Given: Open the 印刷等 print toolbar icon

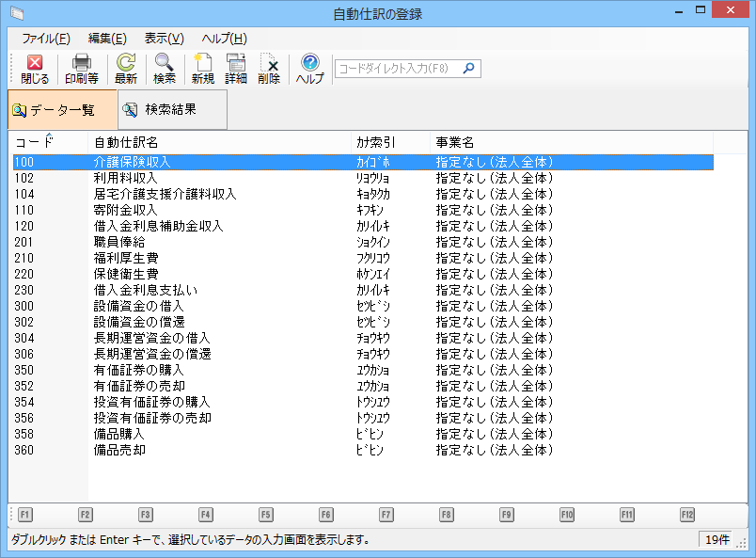Looking at the screenshot, I should pos(83,69).
